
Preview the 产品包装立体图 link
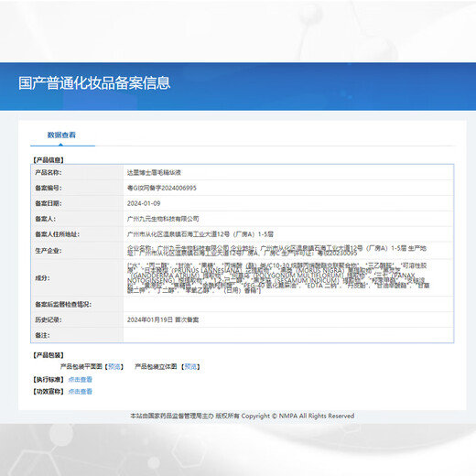190,366
